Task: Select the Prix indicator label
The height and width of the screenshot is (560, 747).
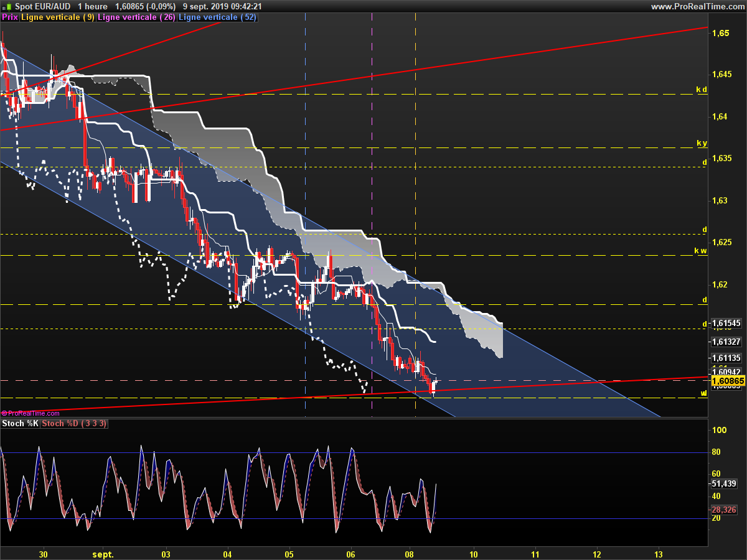Action: click(x=10, y=17)
